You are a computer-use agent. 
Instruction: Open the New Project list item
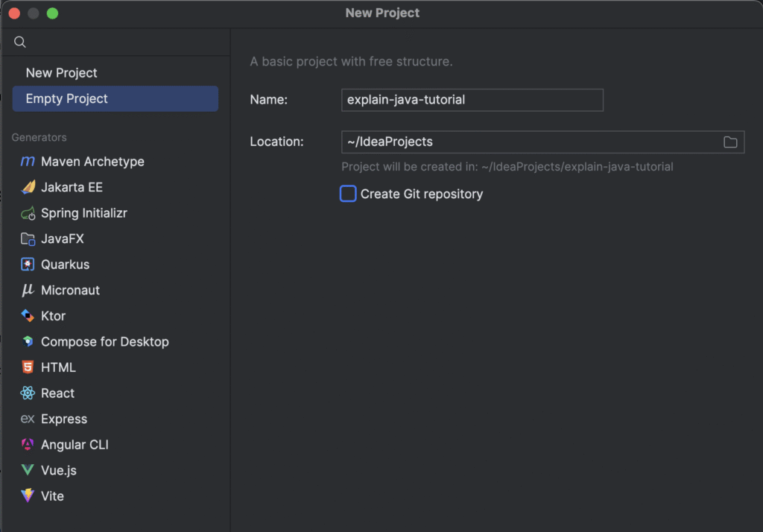[x=62, y=73]
